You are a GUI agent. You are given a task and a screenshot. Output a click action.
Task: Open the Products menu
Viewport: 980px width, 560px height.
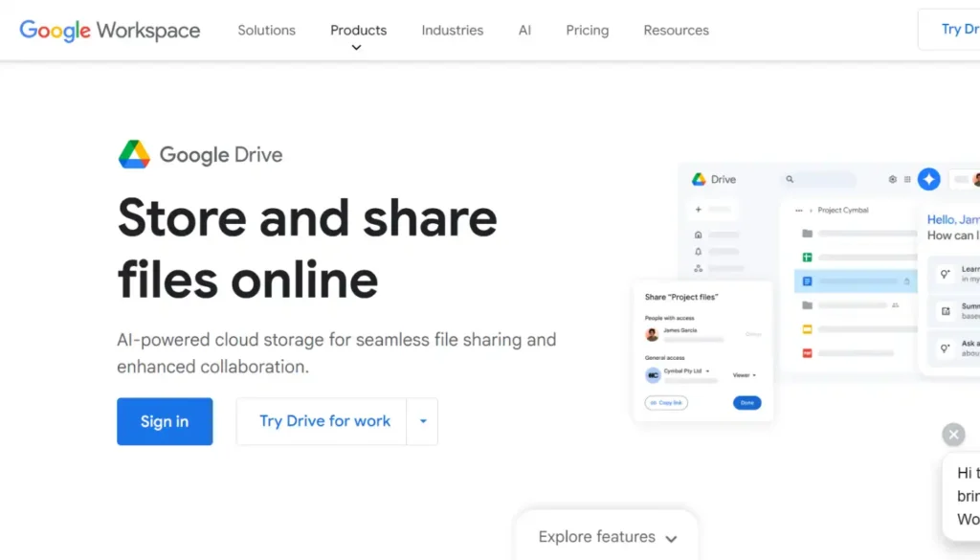(358, 30)
